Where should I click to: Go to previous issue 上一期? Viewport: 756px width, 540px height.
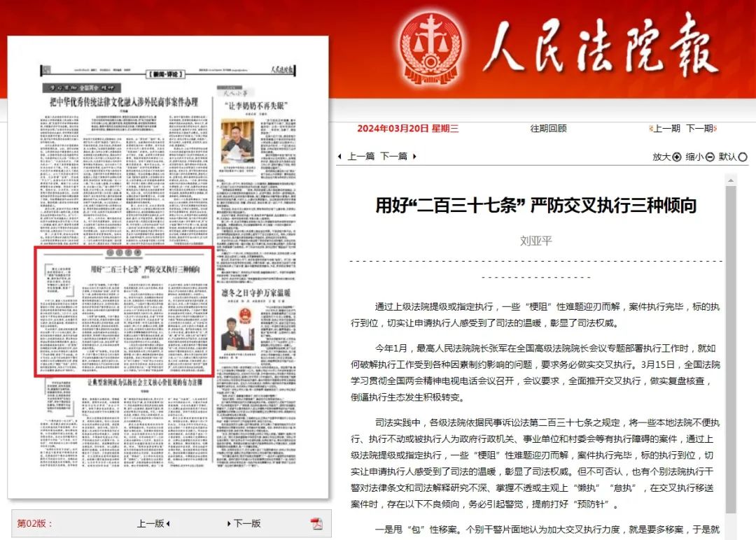click(x=666, y=129)
